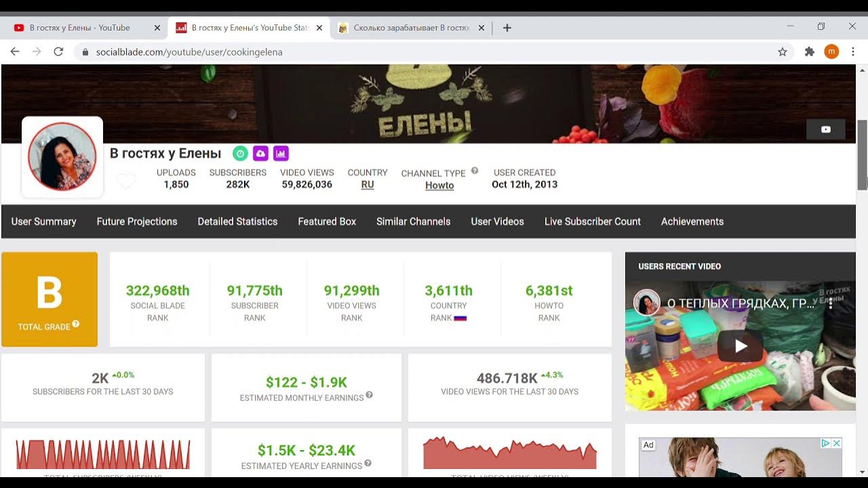The height and width of the screenshot is (488, 868).
Task: Close the 'Сколько зарабатывает' tab
Action: (481, 28)
